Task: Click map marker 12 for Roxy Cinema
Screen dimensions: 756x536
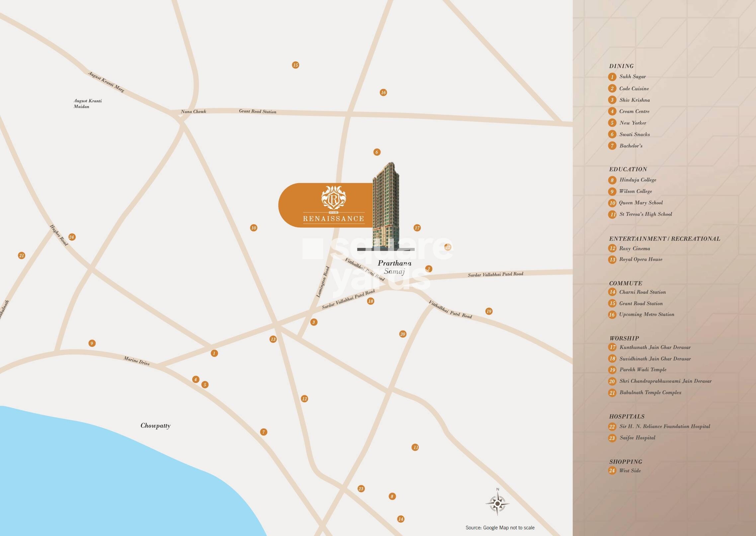Action: point(304,399)
